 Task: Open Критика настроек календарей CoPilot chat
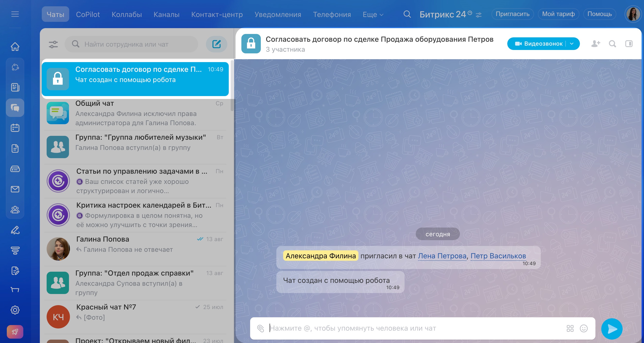coord(135,215)
